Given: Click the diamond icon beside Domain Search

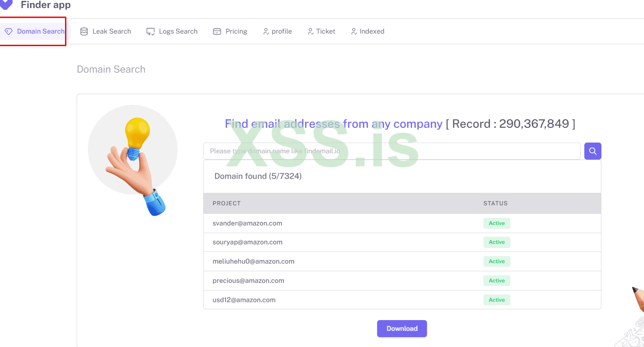Looking at the screenshot, I should tap(9, 31).
